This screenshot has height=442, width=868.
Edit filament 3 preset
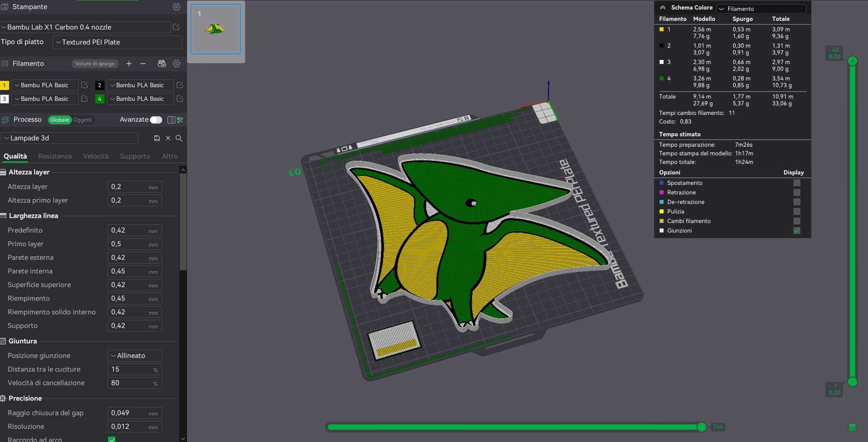click(84, 99)
